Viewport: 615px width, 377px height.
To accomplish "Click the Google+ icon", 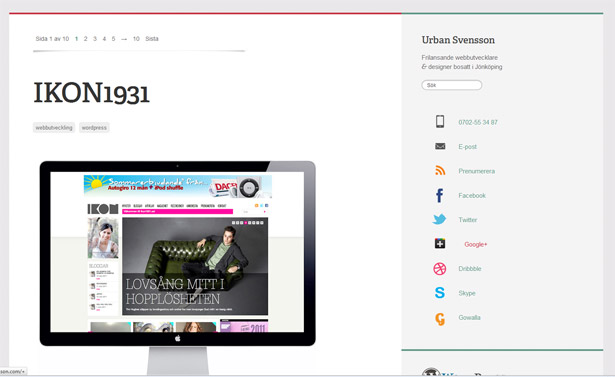I will 440,244.
